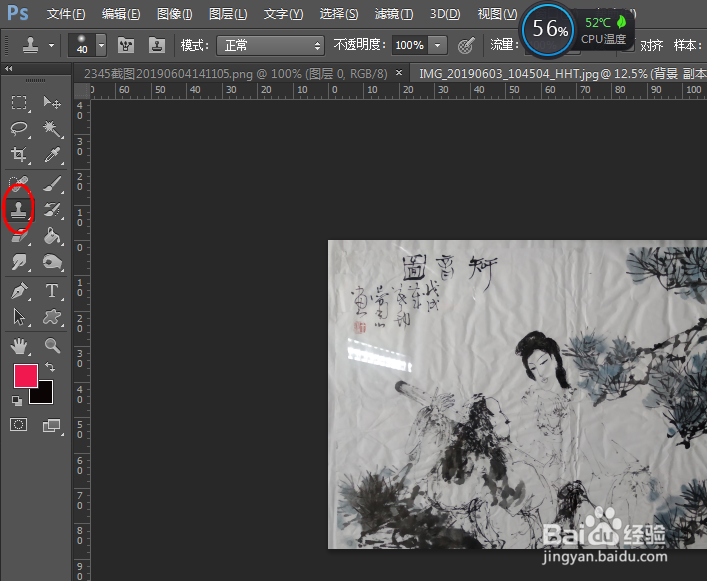Select the Paint Bucket tool
Image resolution: width=707 pixels, height=581 pixels.
(52, 236)
